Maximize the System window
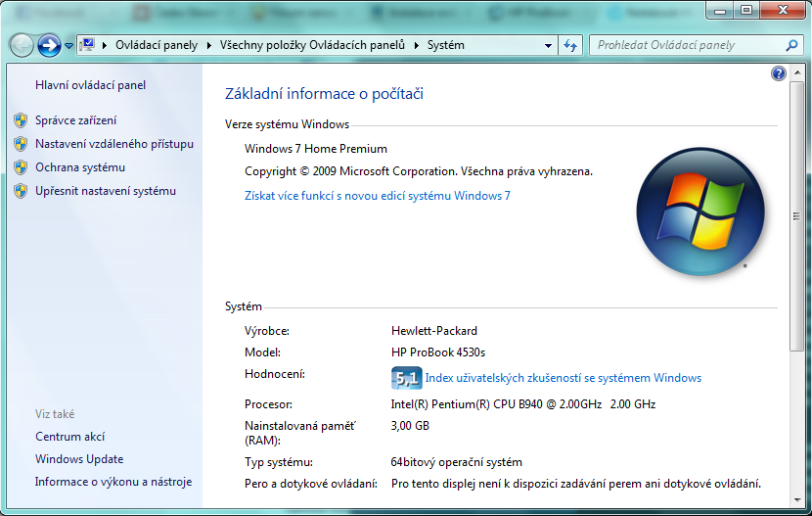 746,10
